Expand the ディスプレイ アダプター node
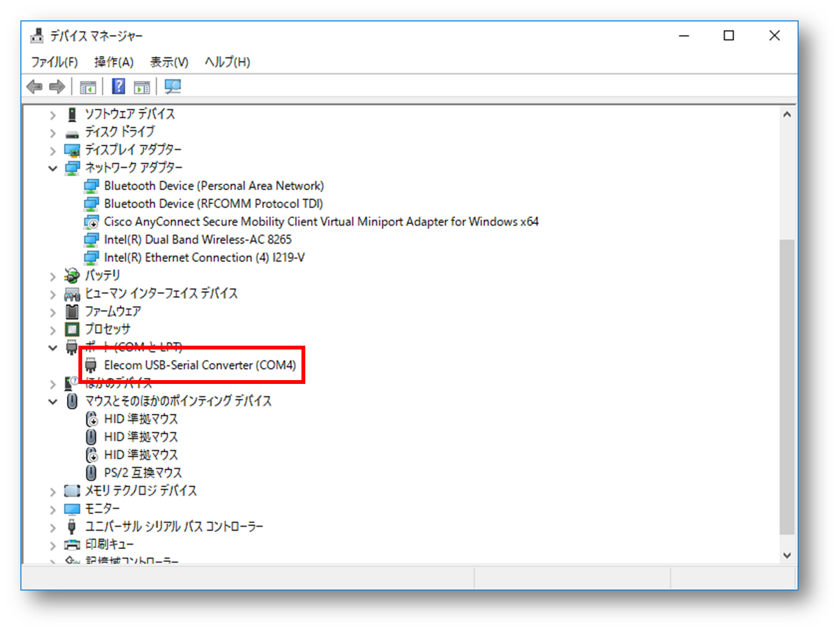 (x=53, y=151)
